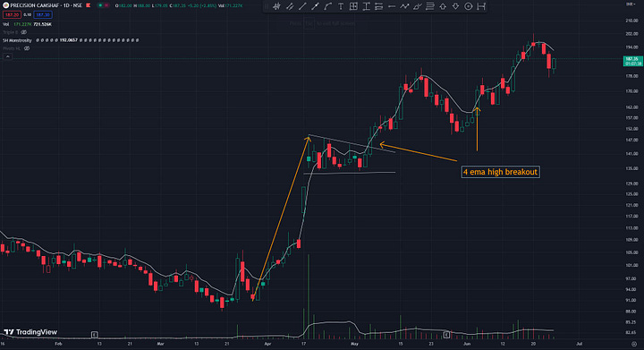Open the SH Monstrosity indicator legend
This screenshot has height=350, width=644.
click(x=17, y=40)
